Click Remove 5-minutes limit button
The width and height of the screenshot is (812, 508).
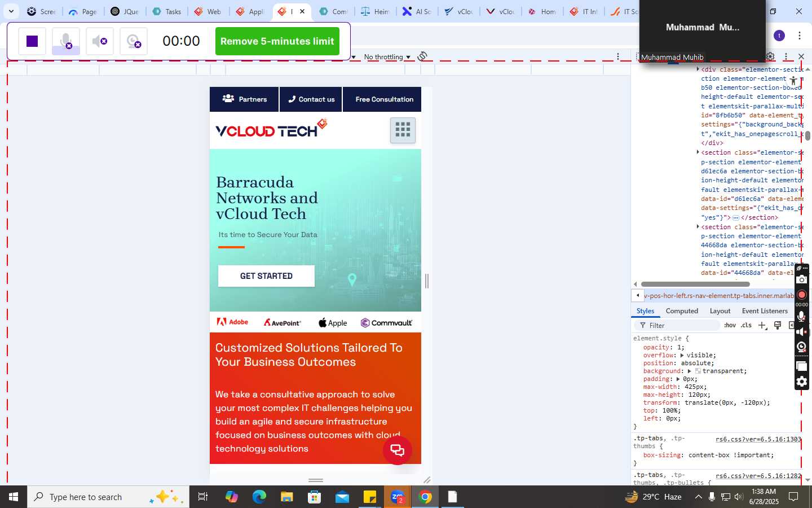pos(277,41)
